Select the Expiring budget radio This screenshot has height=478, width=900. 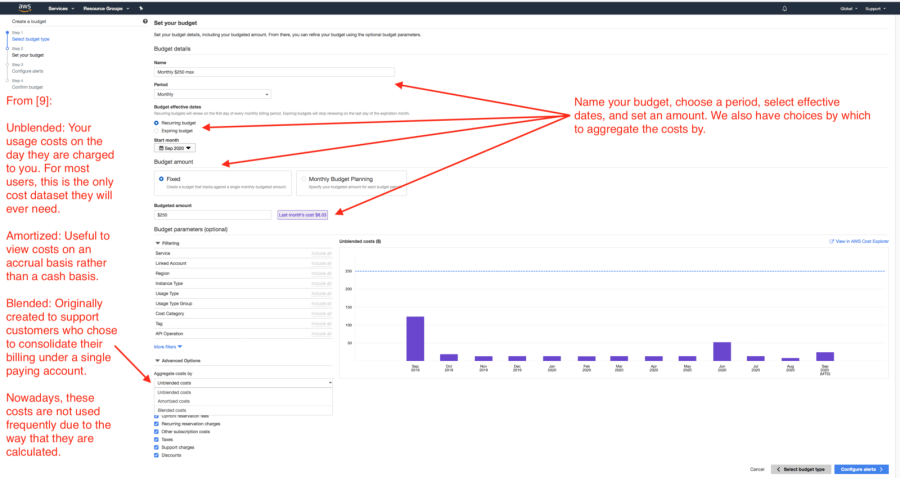click(x=156, y=131)
